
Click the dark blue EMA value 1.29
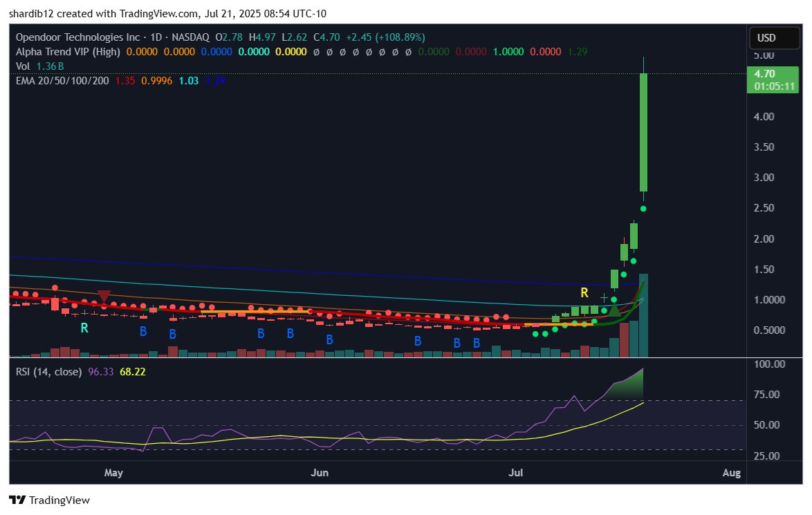click(x=215, y=81)
